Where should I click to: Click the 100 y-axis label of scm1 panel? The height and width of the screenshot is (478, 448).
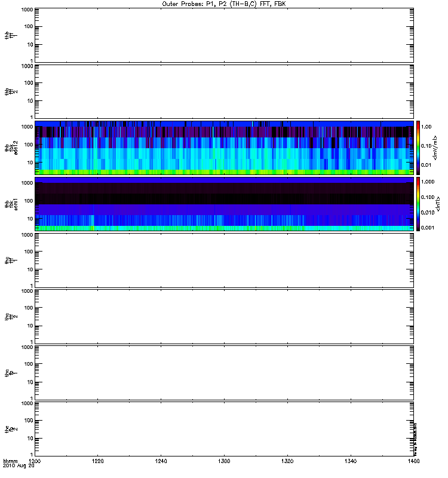pyautogui.click(x=28, y=201)
